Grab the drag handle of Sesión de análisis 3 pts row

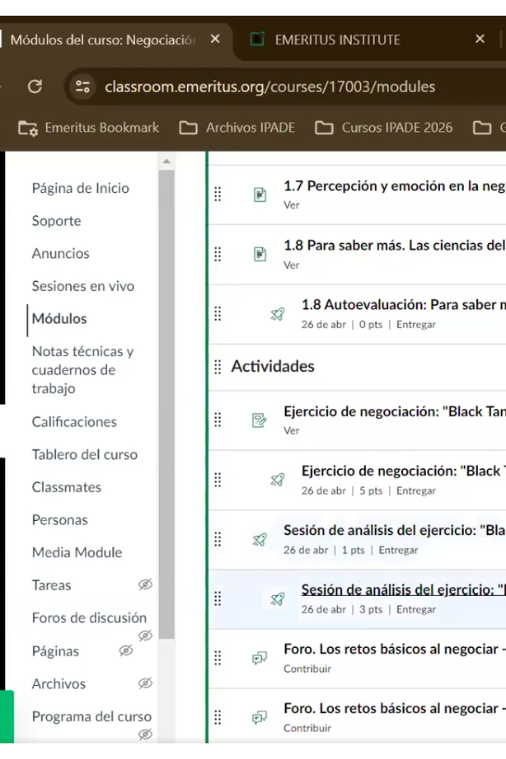(218, 599)
